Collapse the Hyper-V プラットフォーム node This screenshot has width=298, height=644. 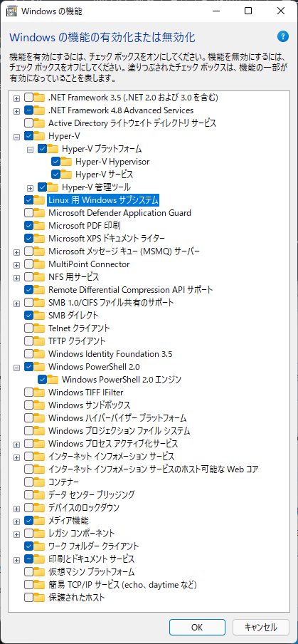pyautogui.click(x=30, y=150)
